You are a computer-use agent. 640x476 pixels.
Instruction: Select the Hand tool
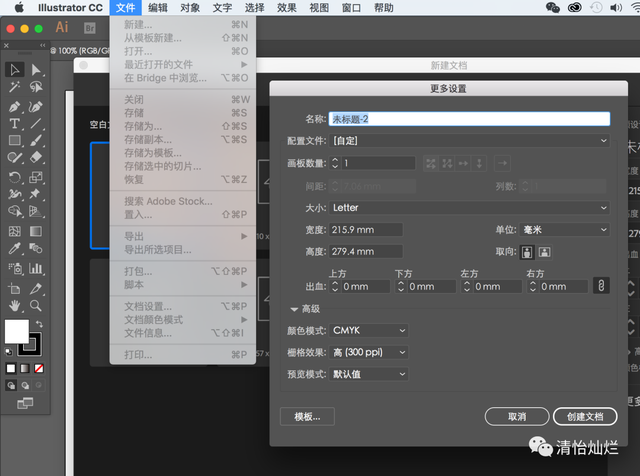coord(14,305)
